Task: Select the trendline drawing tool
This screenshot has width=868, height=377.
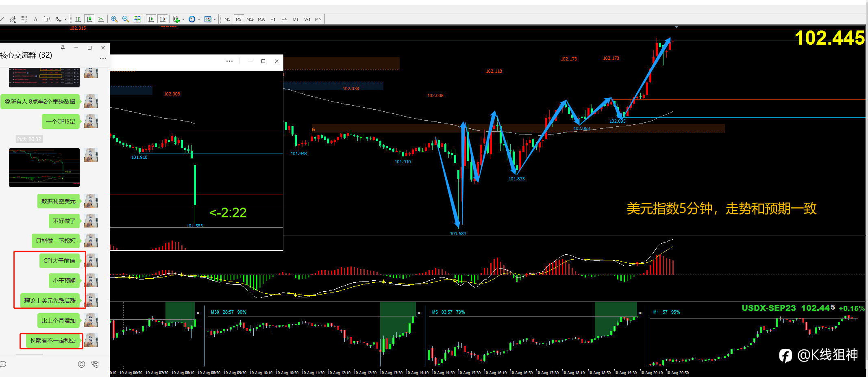Action: tap(2, 19)
